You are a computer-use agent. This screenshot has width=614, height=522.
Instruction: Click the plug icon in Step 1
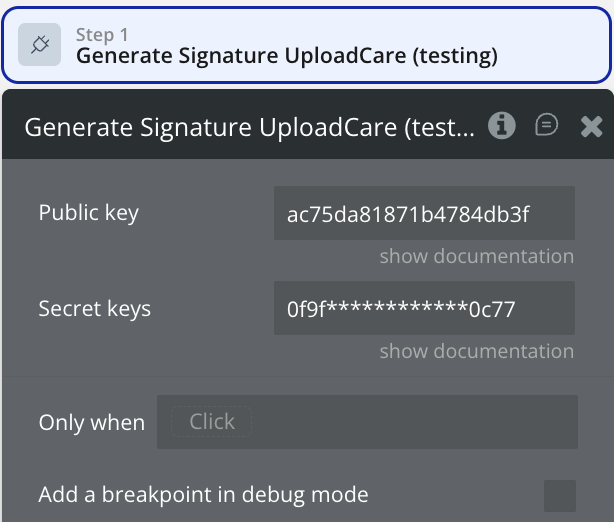click(x=41, y=46)
